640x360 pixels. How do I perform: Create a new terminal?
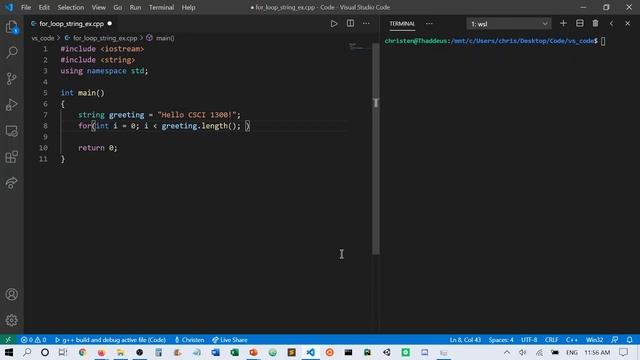point(563,24)
